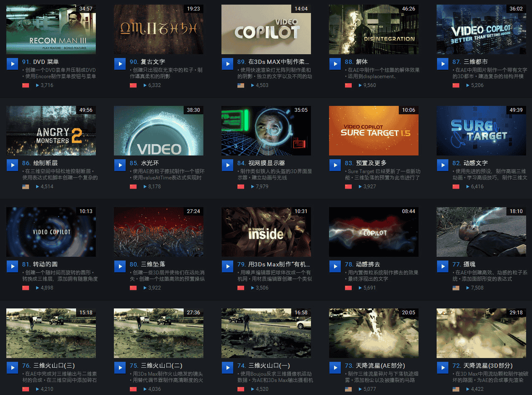Click play icon for 82. 动感文字
This screenshot has height=395, width=532.
pyautogui.click(x=442, y=165)
